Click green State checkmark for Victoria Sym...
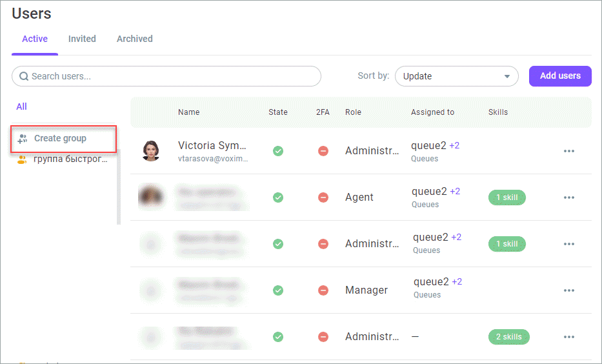The image size is (602, 364). [x=278, y=151]
